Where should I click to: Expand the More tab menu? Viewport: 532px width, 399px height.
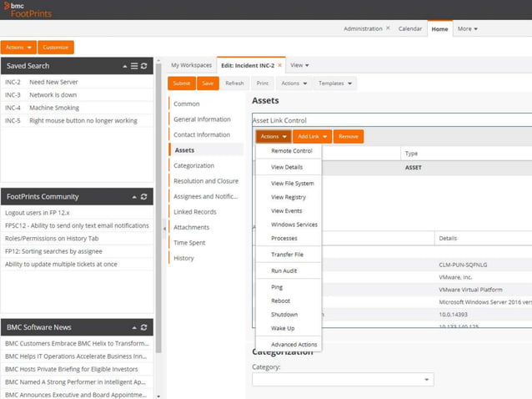(x=467, y=29)
